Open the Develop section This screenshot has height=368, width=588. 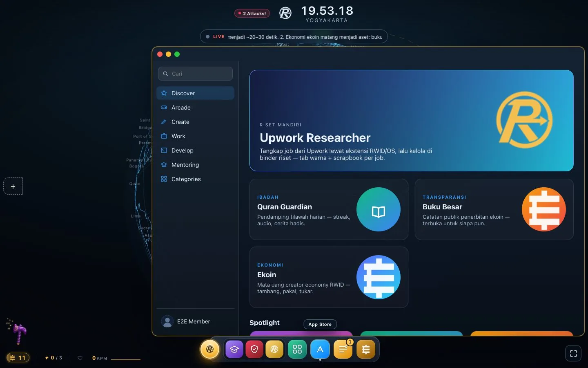tap(195, 150)
